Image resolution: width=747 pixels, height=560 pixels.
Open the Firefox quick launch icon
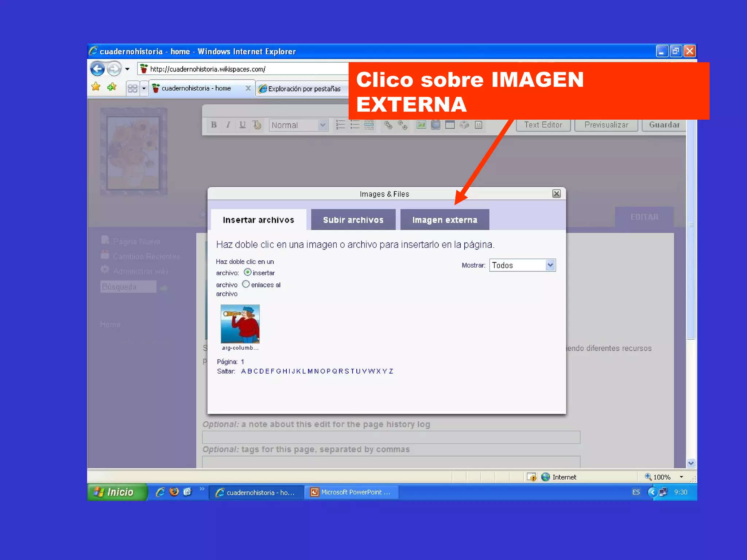[x=174, y=492]
